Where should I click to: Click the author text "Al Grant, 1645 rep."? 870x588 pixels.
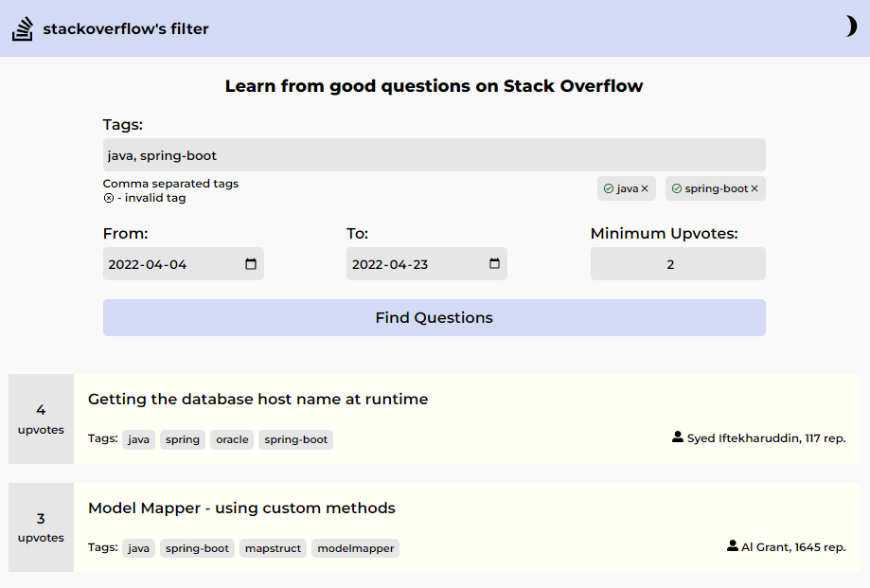pyautogui.click(x=793, y=547)
